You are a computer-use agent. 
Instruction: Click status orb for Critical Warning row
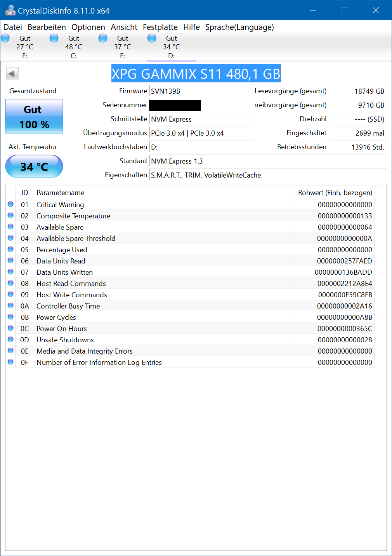pyautogui.click(x=10, y=204)
